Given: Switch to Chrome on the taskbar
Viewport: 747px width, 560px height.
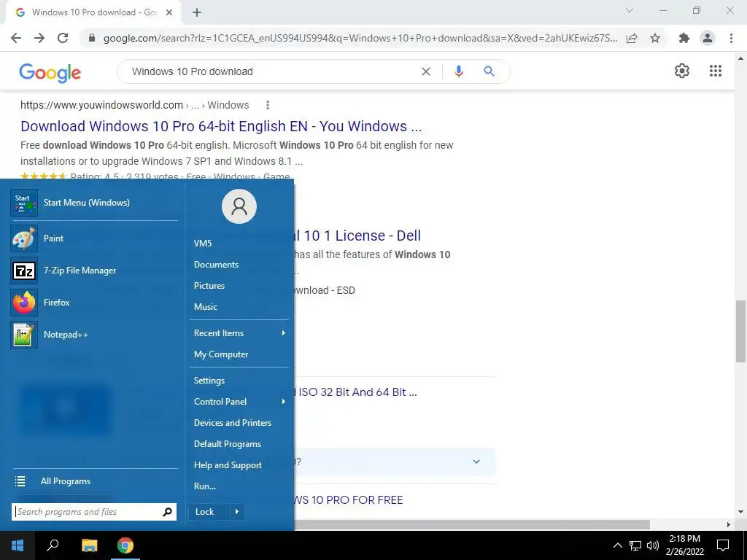Looking at the screenshot, I should pos(125,545).
